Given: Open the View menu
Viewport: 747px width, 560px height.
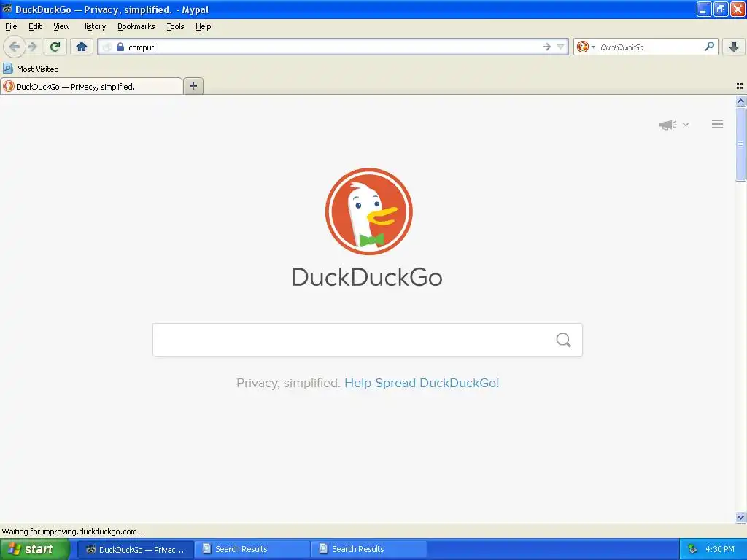Looking at the screenshot, I should [61, 26].
